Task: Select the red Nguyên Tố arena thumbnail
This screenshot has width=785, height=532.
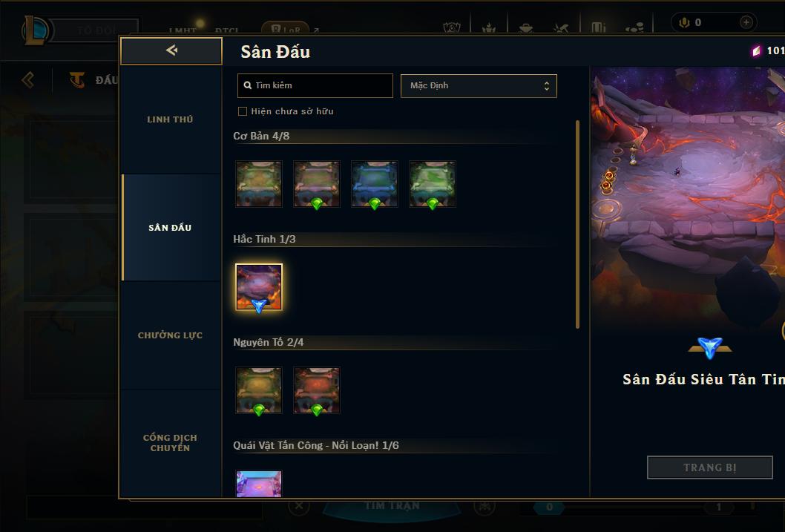Action: pyautogui.click(x=316, y=390)
